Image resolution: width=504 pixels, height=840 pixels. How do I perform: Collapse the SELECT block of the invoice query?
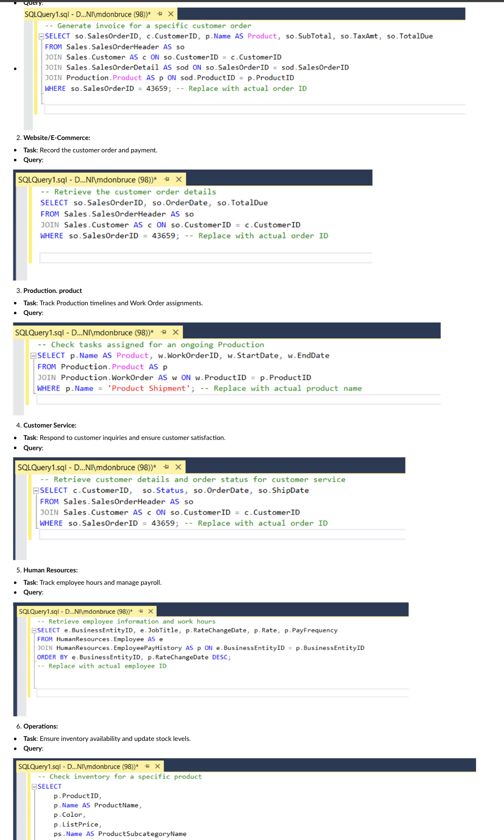(41, 36)
